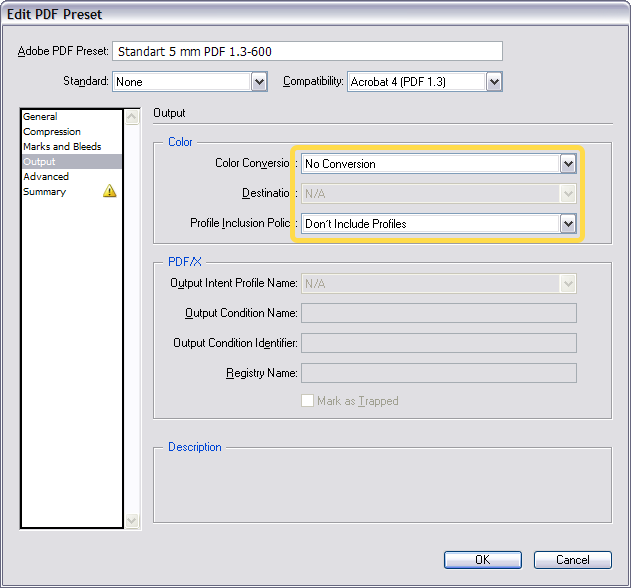The image size is (631, 588).
Task: Open the Summary category
Action: 72,192
